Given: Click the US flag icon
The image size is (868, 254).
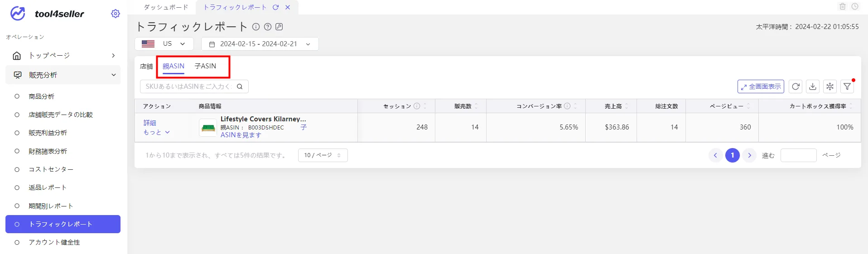Looking at the screenshot, I should tap(148, 44).
